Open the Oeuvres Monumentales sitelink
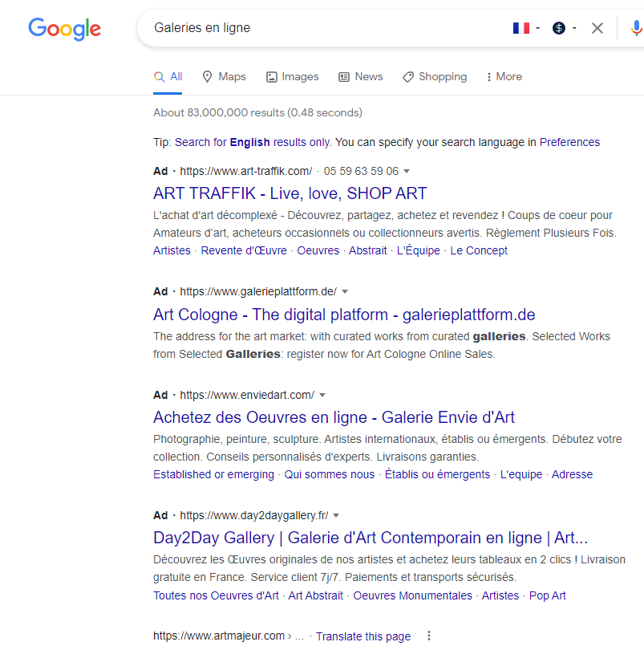The width and height of the screenshot is (644, 646). (412, 595)
